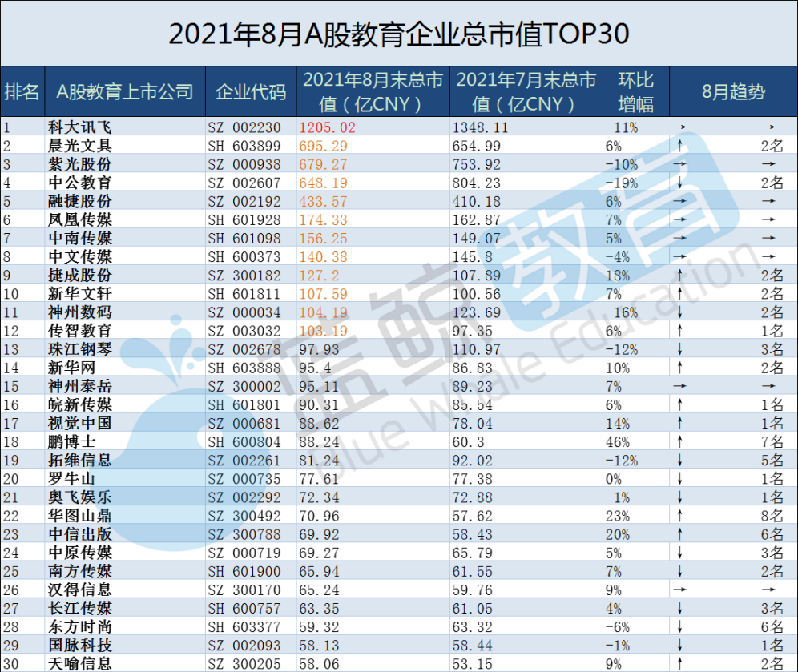This screenshot has width=798, height=672.
Task: Select code SH 601801
Action: tap(244, 405)
